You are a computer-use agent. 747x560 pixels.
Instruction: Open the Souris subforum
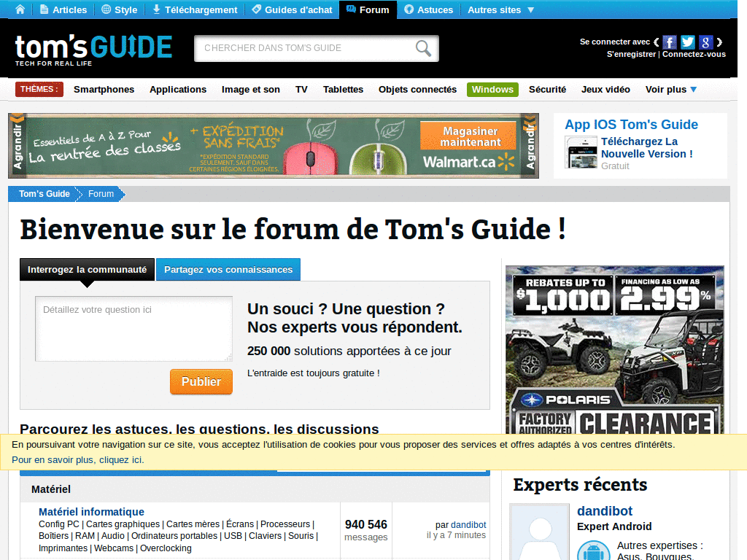(x=301, y=536)
